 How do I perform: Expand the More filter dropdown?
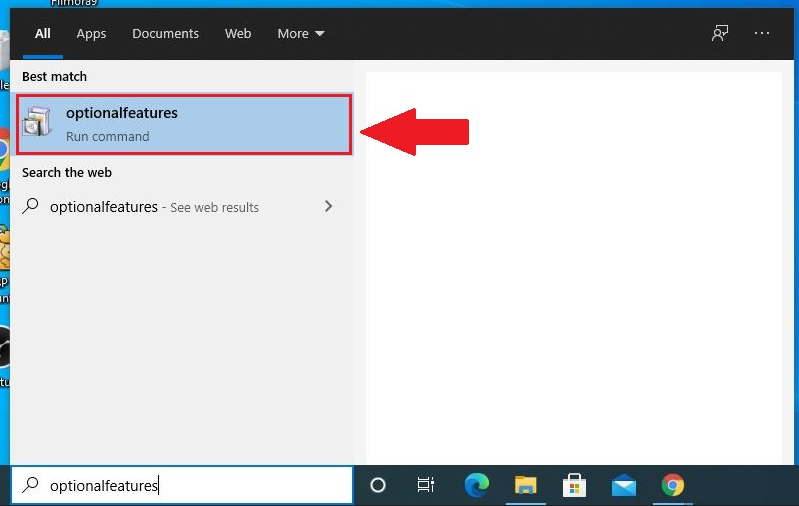tap(301, 34)
